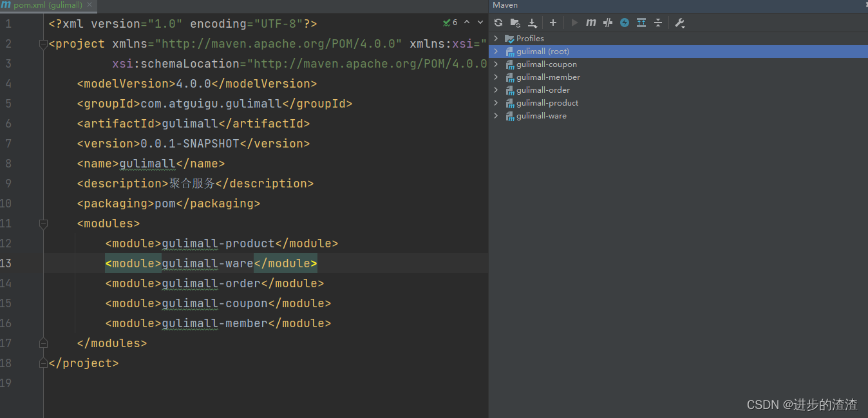Open inspections widget showing 6
The height and width of the screenshot is (418, 868).
pyautogui.click(x=450, y=23)
